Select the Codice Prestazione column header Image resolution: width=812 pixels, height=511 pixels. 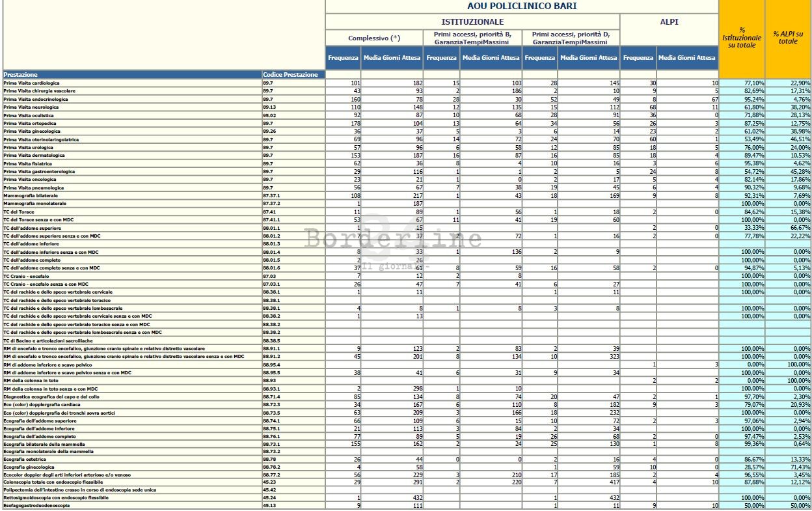[290, 75]
